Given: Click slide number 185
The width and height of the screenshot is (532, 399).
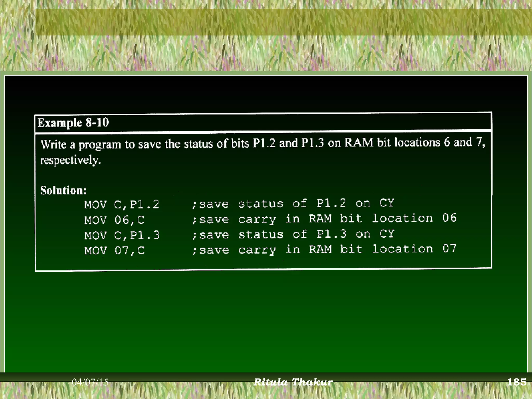Looking at the screenshot, I should tap(516, 382).
